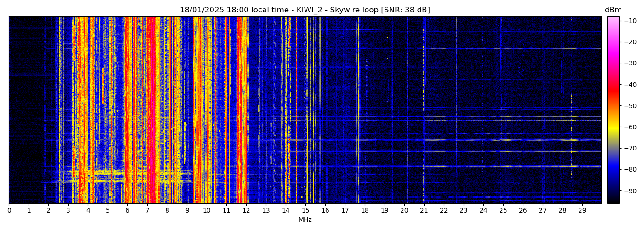This screenshot has width=644, height=230.
Task: Click the 10 MHz axis tick label
Action: (207, 210)
